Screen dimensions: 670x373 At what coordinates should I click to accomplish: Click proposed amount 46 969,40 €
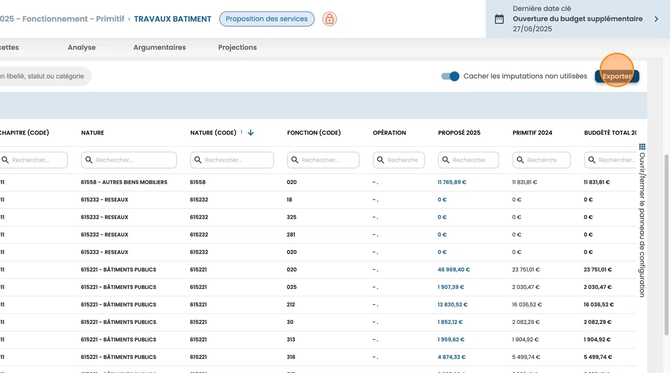453,270
